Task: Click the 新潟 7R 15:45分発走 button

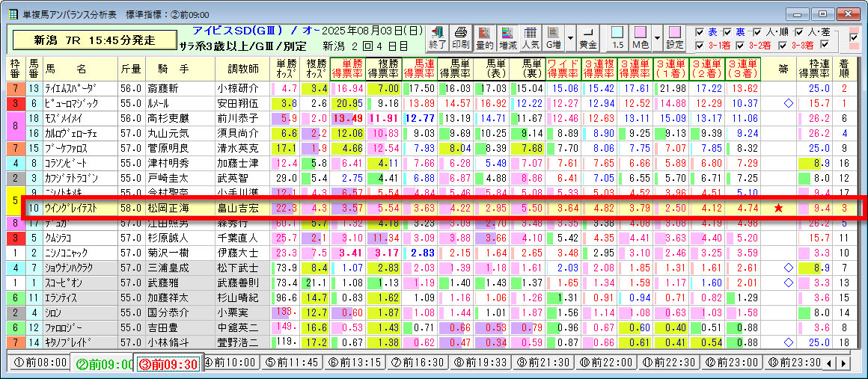Action: (94, 40)
